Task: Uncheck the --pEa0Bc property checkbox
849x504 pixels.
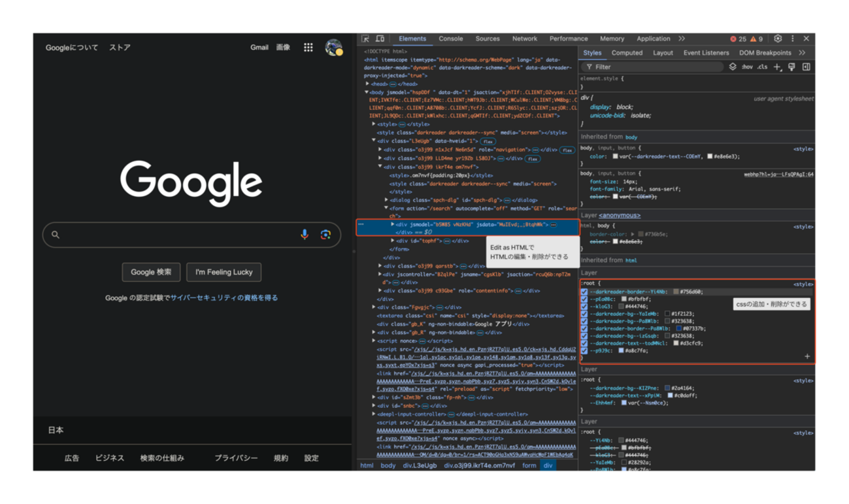Action: pos(584,299)
